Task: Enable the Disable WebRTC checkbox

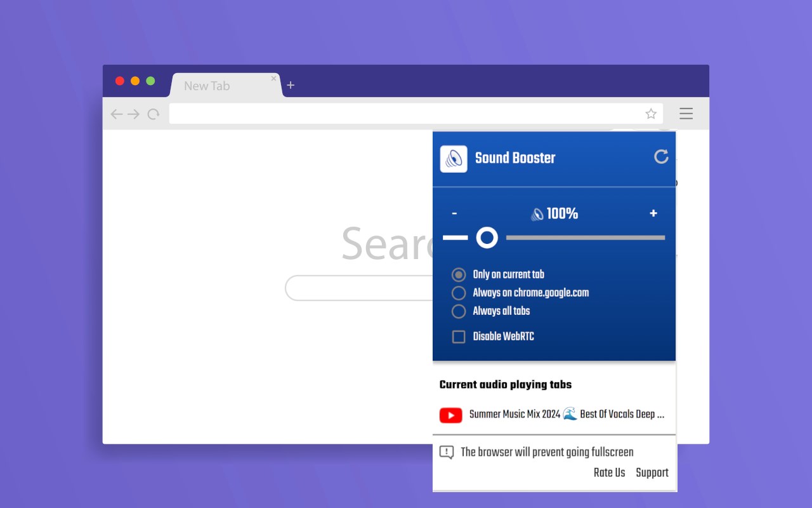Action: 459,337
